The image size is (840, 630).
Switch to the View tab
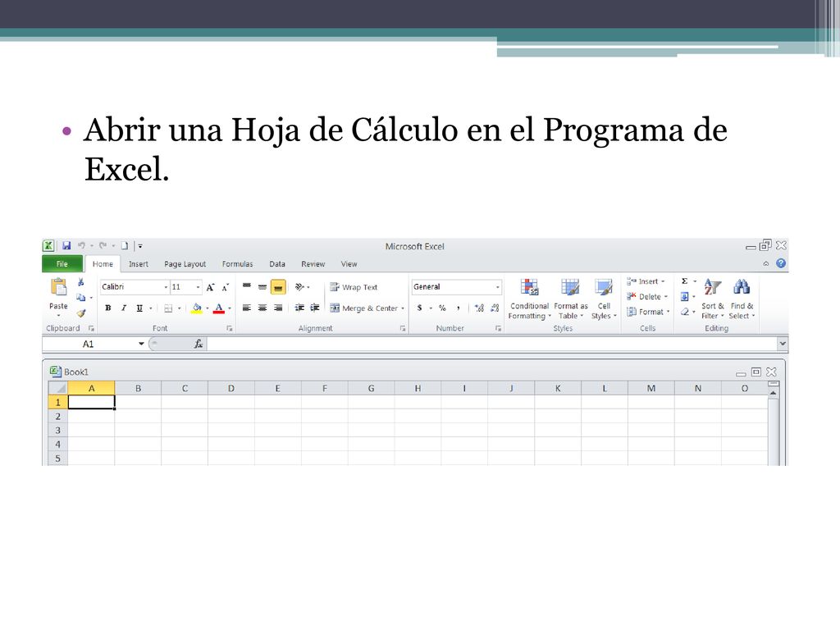coord(349,264)
